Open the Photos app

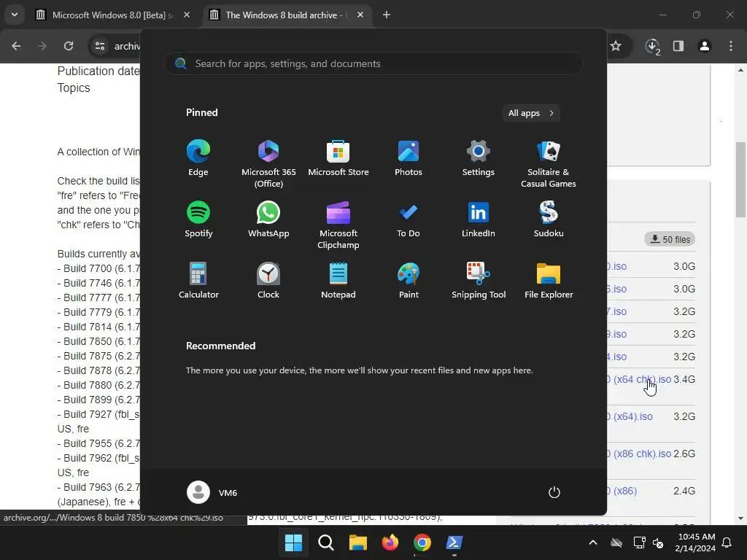pyautogui.click(x=409, y=158)
